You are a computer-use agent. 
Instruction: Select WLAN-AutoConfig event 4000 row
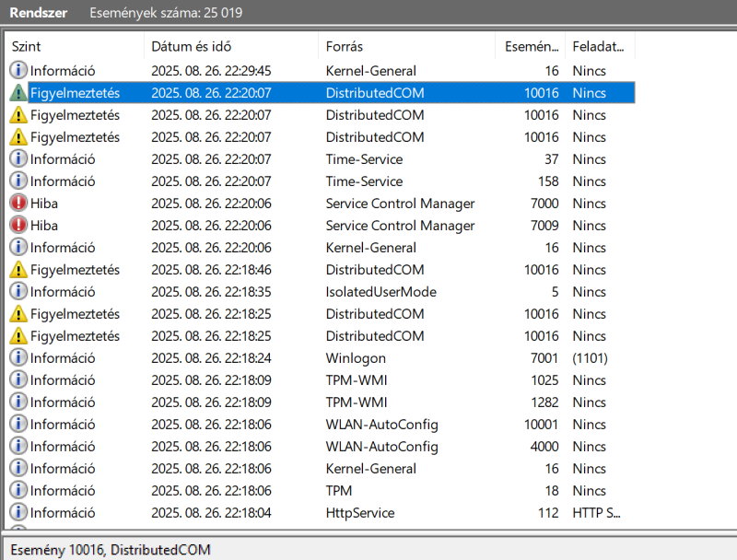pyautogui.click(x=322, y=447)
